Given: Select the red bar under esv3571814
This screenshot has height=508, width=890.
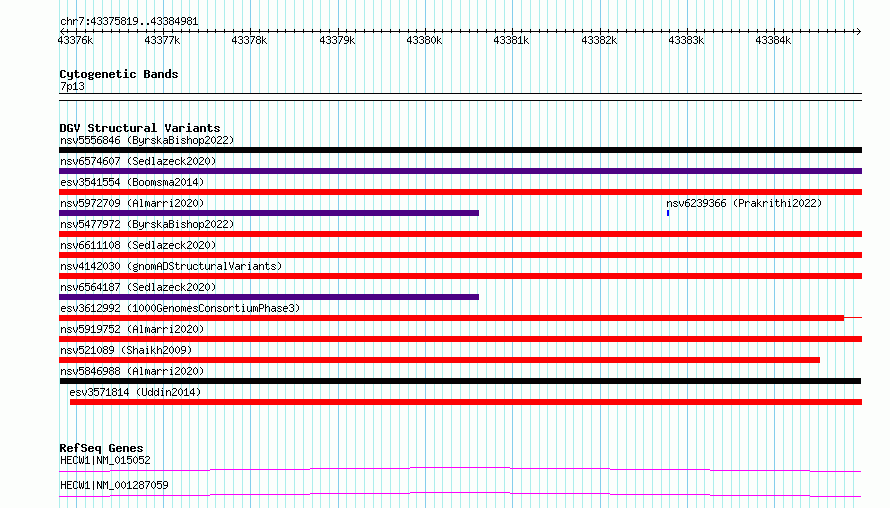Looking at the screenshot, I should [466, 402].
